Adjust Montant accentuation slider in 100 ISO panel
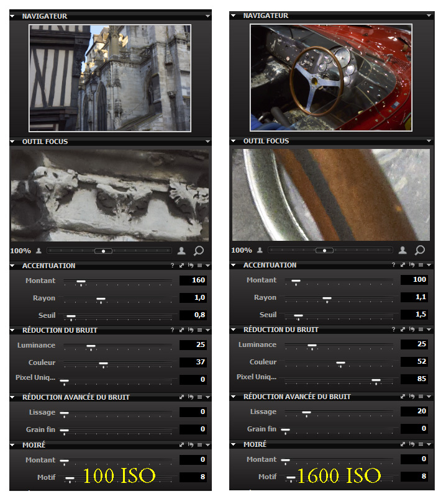The height and width of the screenshot is (504, 446). (x=81, y=282)
